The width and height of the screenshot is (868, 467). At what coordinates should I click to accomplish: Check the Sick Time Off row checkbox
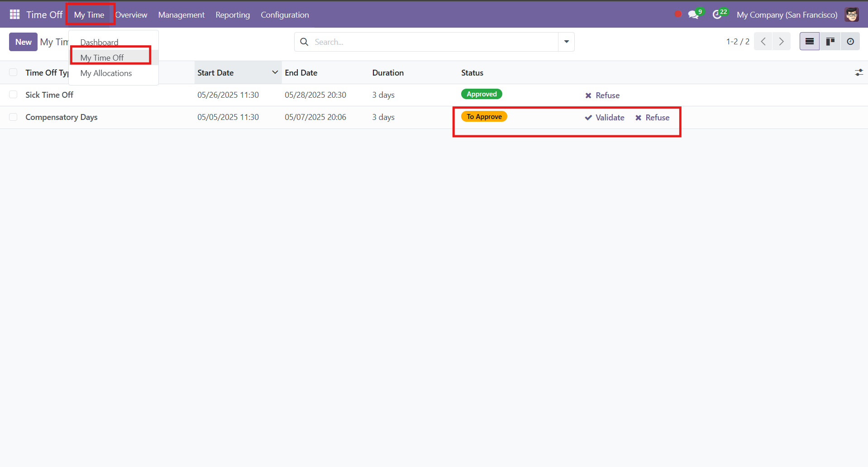pos(13,95)
